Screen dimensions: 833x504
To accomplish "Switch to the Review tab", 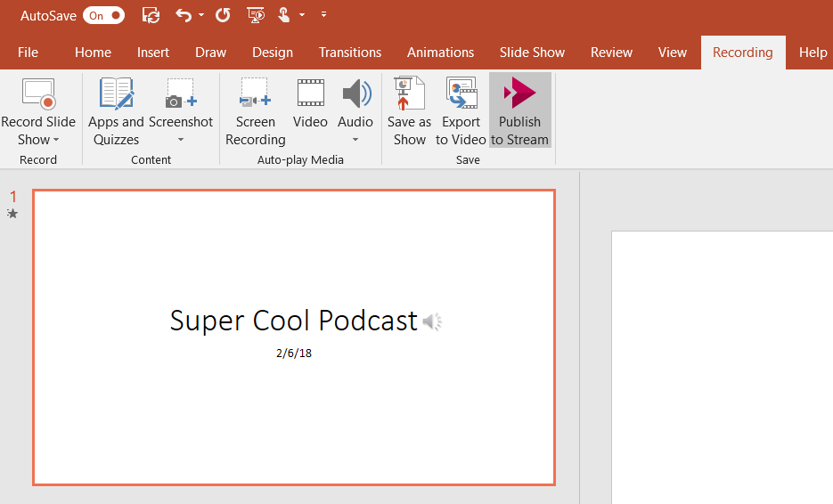I will (x=611, y=52).
